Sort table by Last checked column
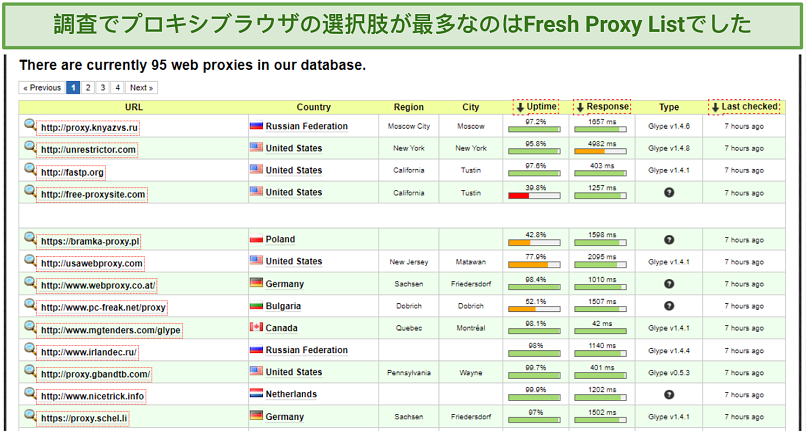Viewport: 806px width, 434px height. [744, 107]
